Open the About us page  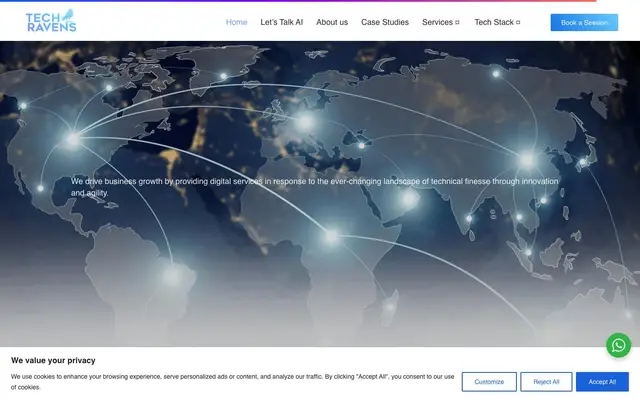pos(332,22)
